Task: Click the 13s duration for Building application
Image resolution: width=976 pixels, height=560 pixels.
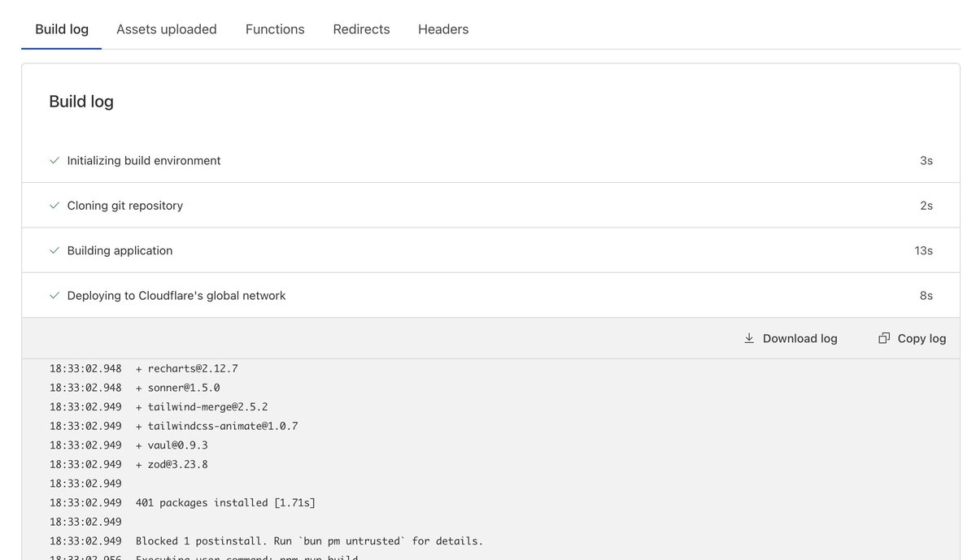Action: point(923,250)
